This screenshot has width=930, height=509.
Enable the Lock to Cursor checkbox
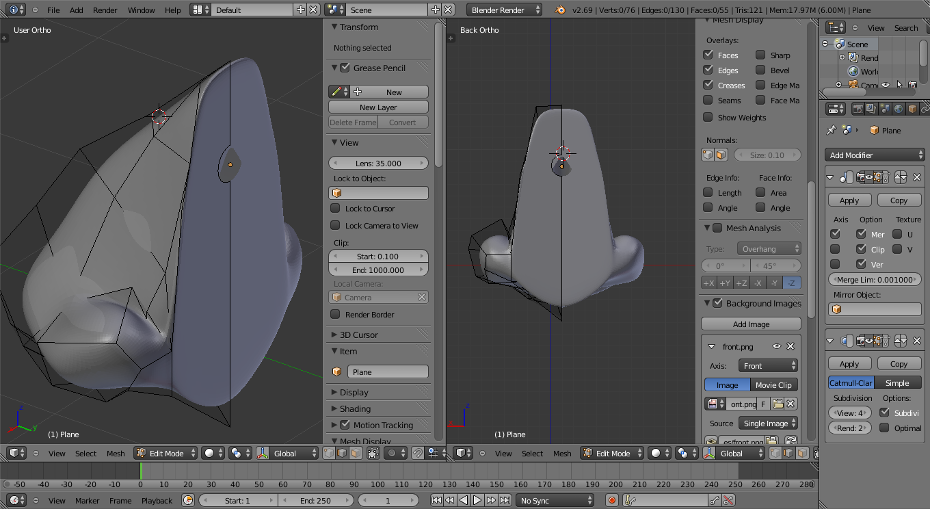pyautogui.click(x=335, y=208)
